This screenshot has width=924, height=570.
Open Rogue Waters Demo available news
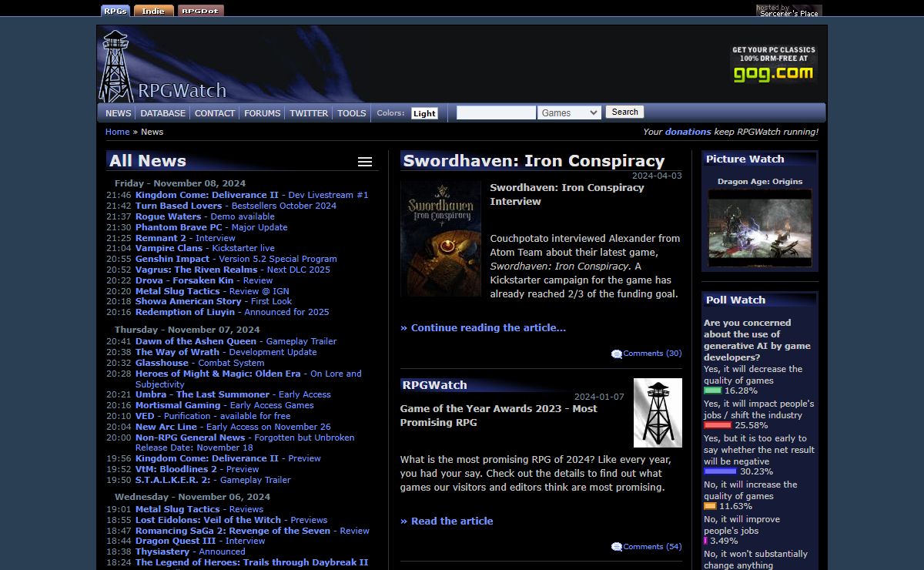point(205,216)
